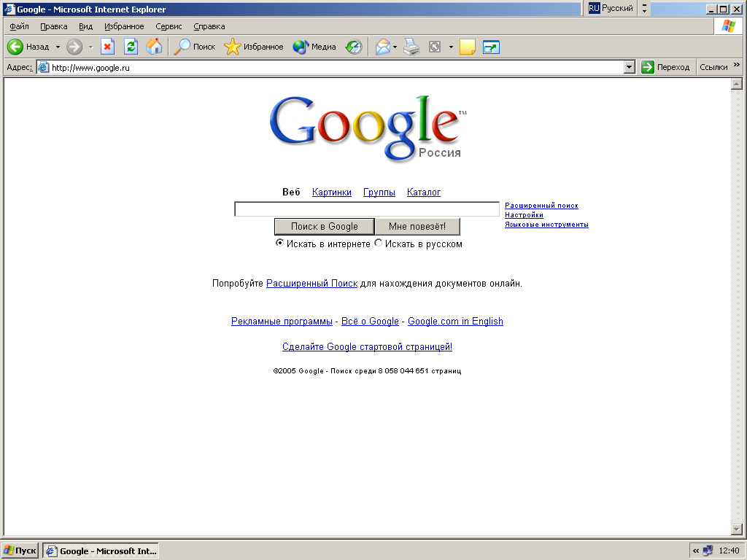Click the blue window toolbar icon
The height and width of the screenshot is (560, 747).
(x=491, y=47)
